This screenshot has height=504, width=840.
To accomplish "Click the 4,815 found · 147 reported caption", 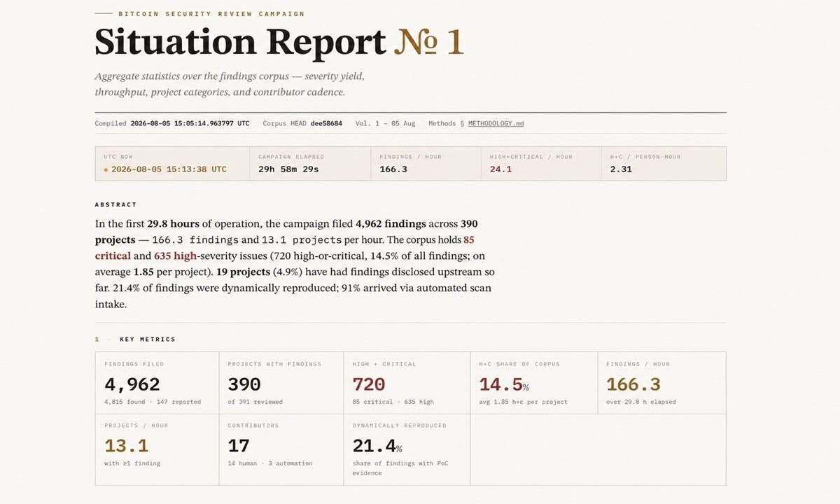I will pyautogui.click(x=153, y=402).
